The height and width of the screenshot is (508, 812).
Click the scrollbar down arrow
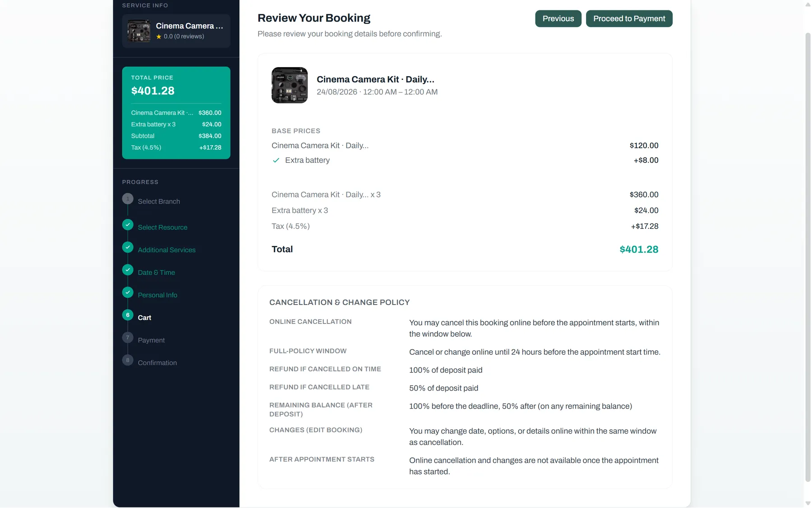tap(807, 503)
